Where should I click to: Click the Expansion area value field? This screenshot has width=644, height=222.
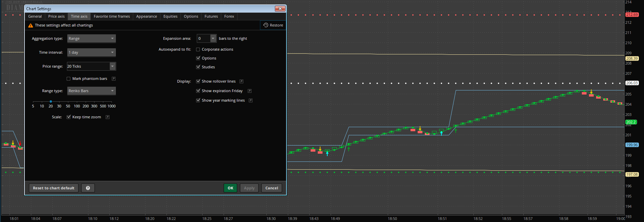(204, 38)
